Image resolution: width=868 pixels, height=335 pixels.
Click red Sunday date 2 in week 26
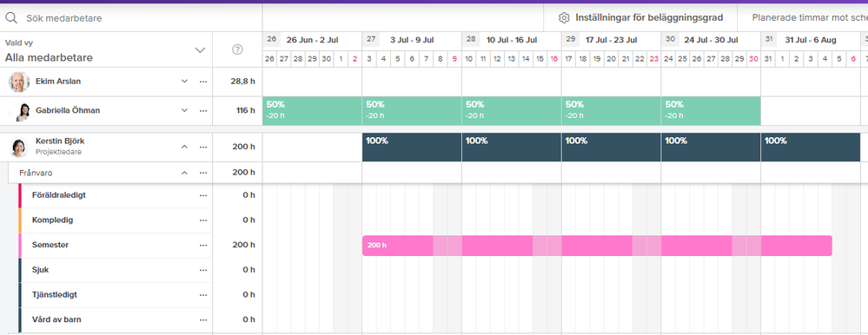click(x=354, y=59)
